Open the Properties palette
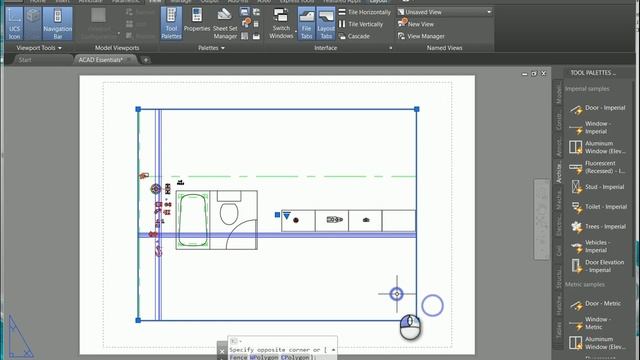The height and width of the screenshot is (360, 640). click(197, 20)
